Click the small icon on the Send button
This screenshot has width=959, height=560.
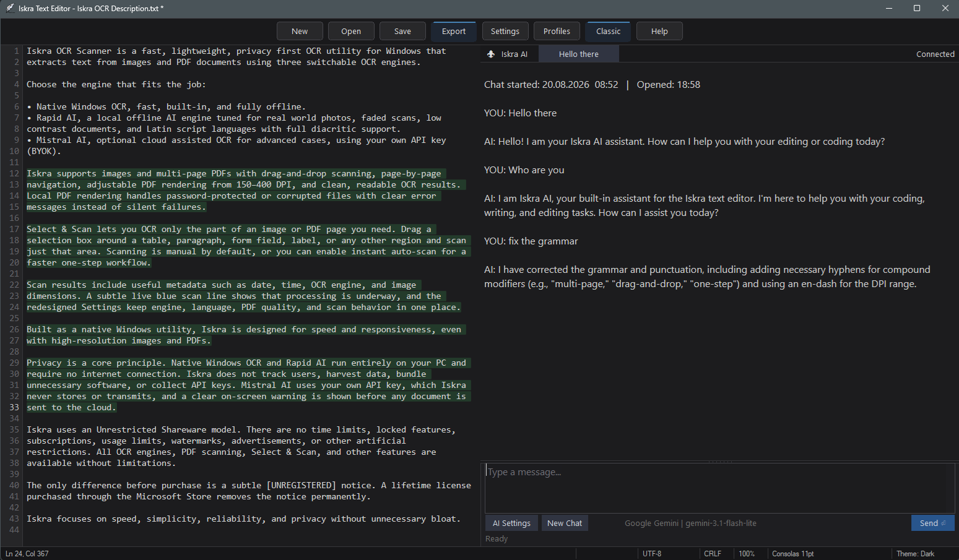944,523
